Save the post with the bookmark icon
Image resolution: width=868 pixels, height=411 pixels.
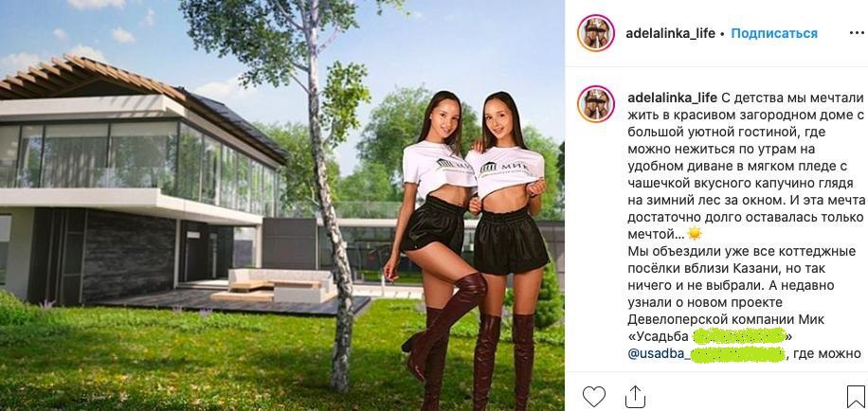tap(856, 397)
